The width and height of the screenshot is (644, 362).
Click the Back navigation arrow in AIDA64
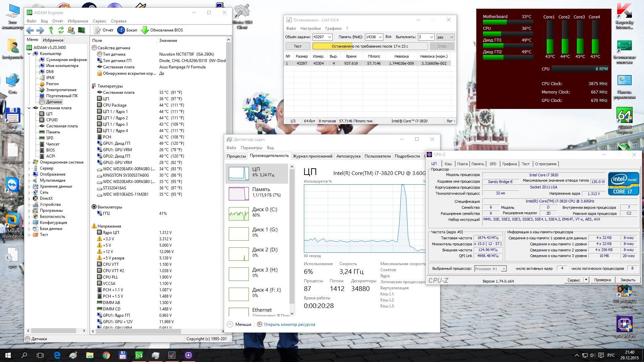[30, 30]
